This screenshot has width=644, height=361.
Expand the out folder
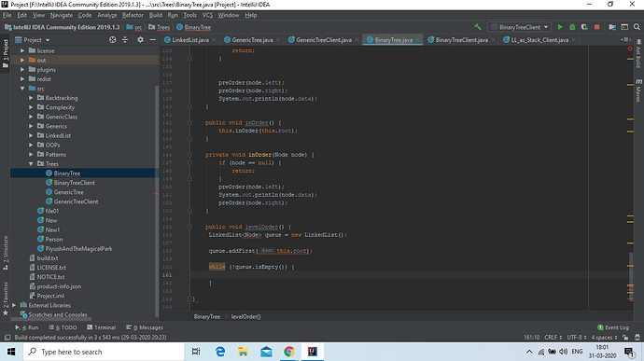pos(22,60)
